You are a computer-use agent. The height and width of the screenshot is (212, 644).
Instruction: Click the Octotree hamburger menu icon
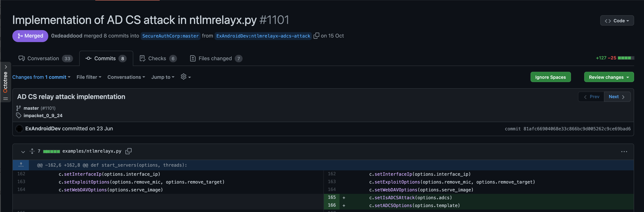[6, 99]
